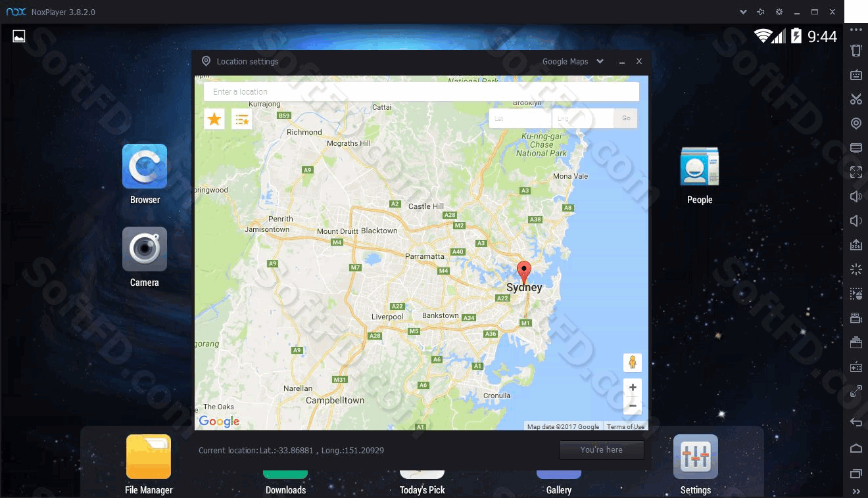
Task: Click the spinner-shaped icon in the sidebar
Action: point(856,269)
